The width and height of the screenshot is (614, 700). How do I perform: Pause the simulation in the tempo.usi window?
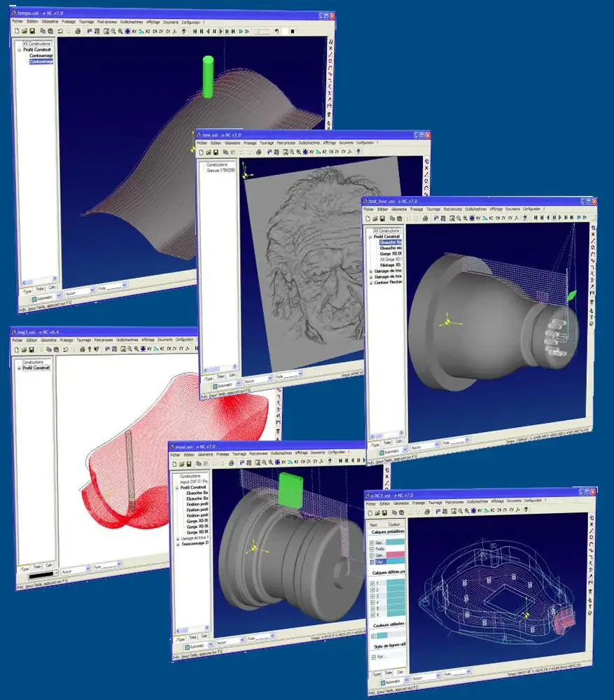pyautogui.click(x=214, y=31)
